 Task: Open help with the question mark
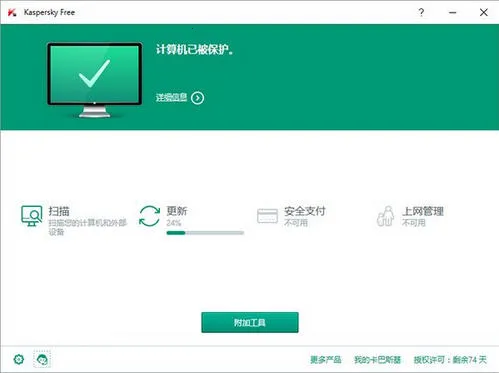pyautogui.click(x=421, y=12)
